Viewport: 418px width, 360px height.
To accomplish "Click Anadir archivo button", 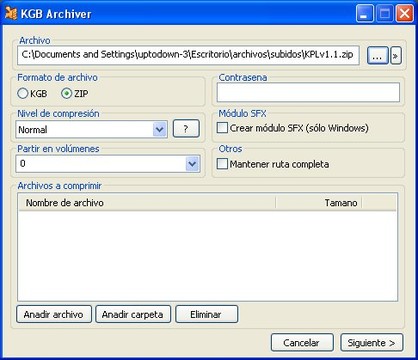I will (54, 314).
